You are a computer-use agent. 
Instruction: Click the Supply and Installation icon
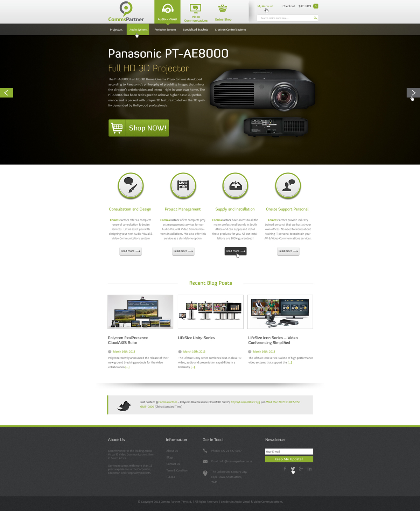[235, 186]
